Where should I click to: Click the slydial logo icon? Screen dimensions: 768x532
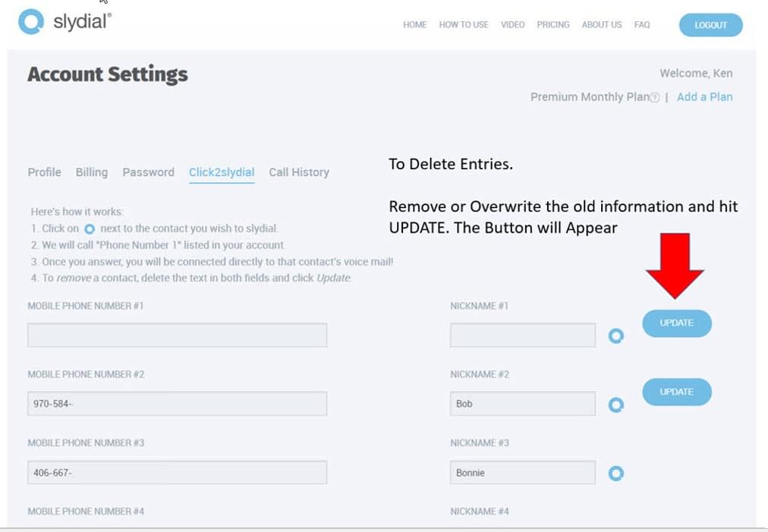pos(31,22)
